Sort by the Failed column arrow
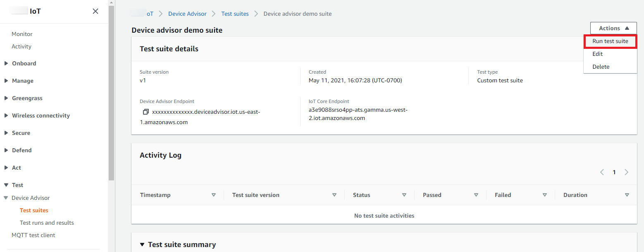Viewport: 644px width, 252px height. point(545,195)
